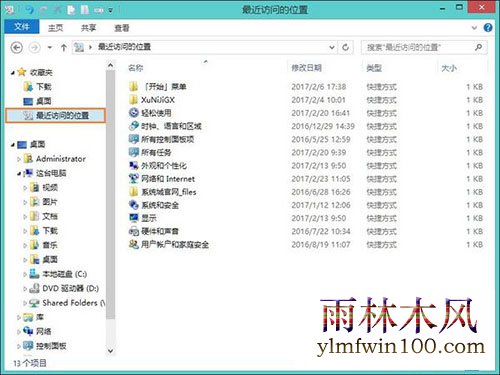Expand the ribbon with the chevron
Image resolution: width=500 pixels, height=375 pixels.
pos(474,28)
